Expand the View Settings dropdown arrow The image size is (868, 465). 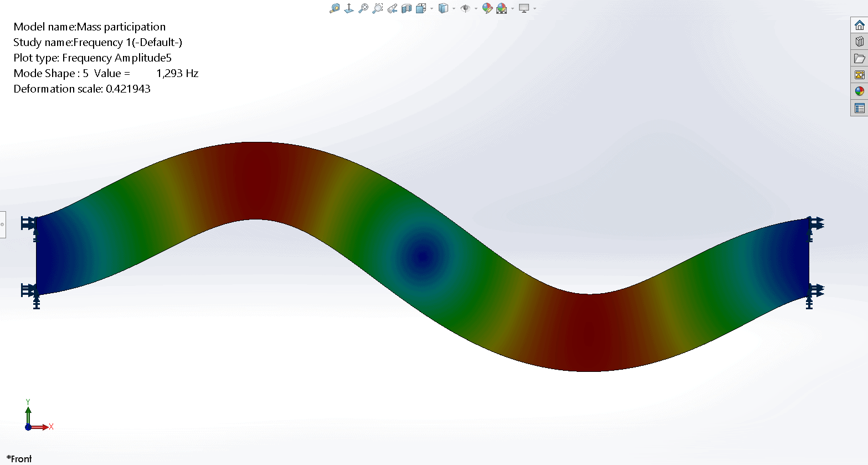[x=535, y=8]
